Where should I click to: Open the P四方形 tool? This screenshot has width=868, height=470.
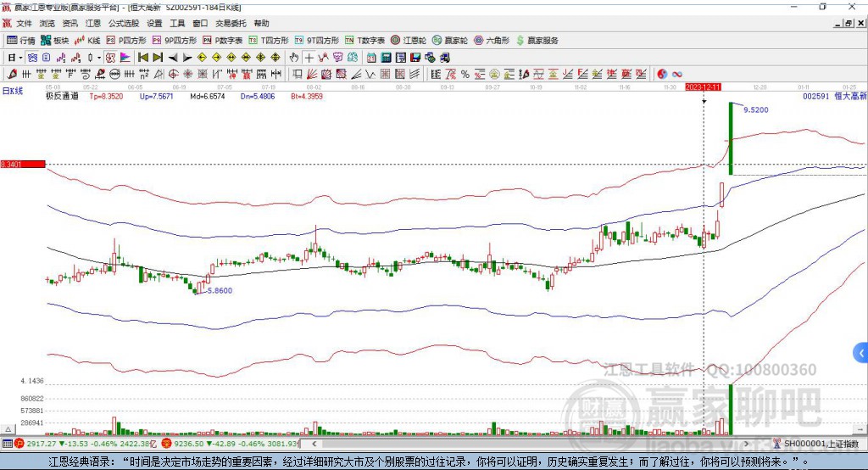coord(126,41)
